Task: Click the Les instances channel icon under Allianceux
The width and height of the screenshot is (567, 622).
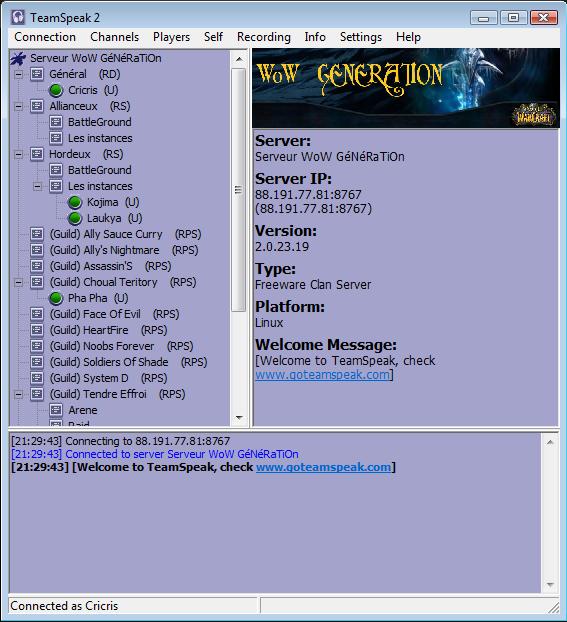Action: click(56, 138)
